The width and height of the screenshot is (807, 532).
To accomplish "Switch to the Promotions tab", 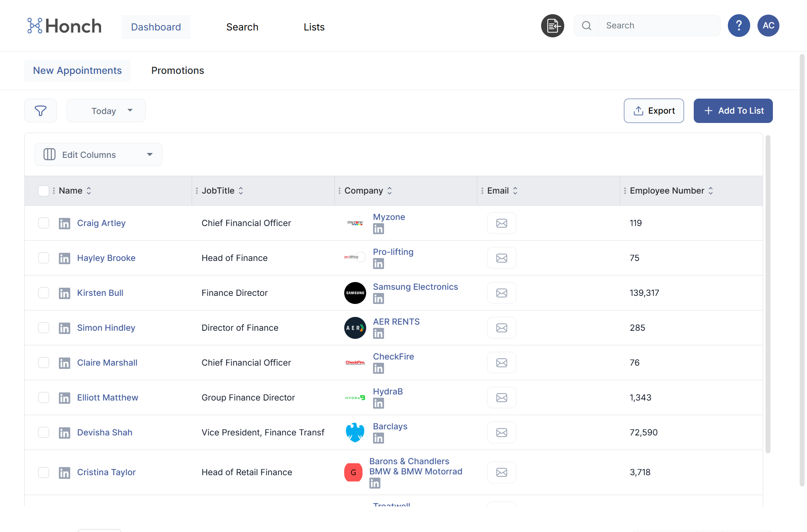I will [177, 71].
